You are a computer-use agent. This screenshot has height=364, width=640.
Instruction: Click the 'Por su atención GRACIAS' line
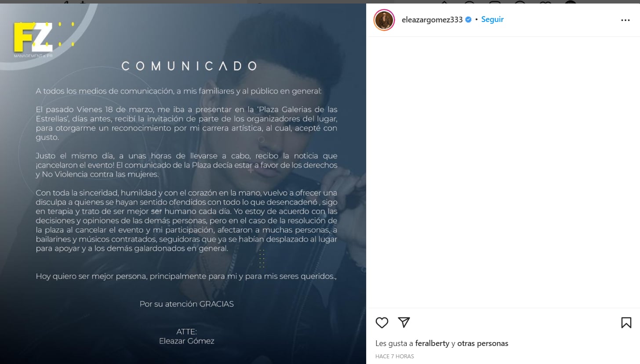[187, 304]
